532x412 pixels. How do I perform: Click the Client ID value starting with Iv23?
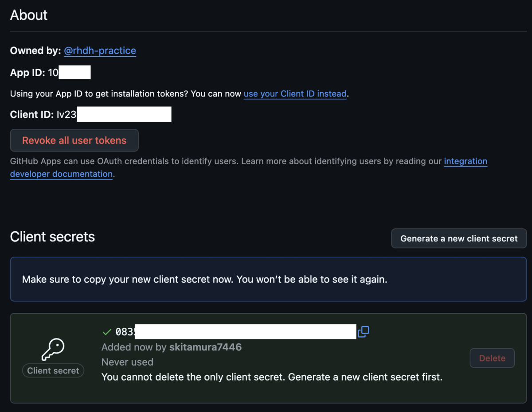[x=113, y=115]
